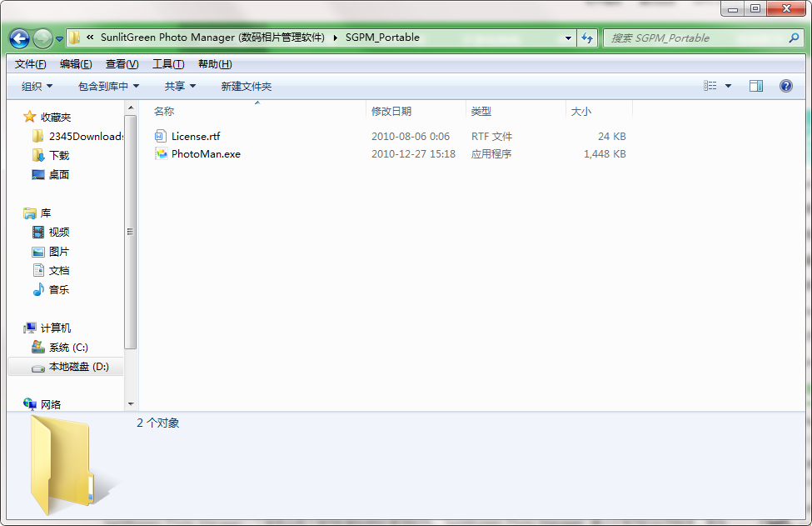Open the 查看(V) menu
Viewport: 812px width, 526px height.
(122, 63)
